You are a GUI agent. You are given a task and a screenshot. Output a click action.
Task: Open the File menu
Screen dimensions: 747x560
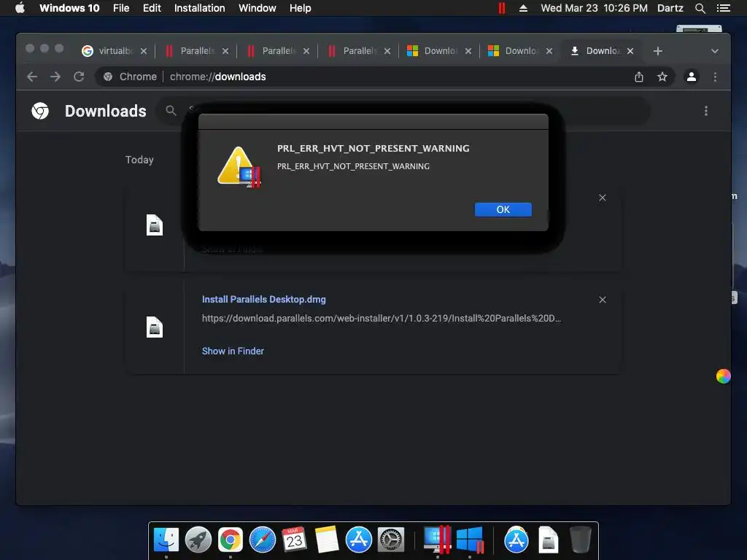coord(121,8)
